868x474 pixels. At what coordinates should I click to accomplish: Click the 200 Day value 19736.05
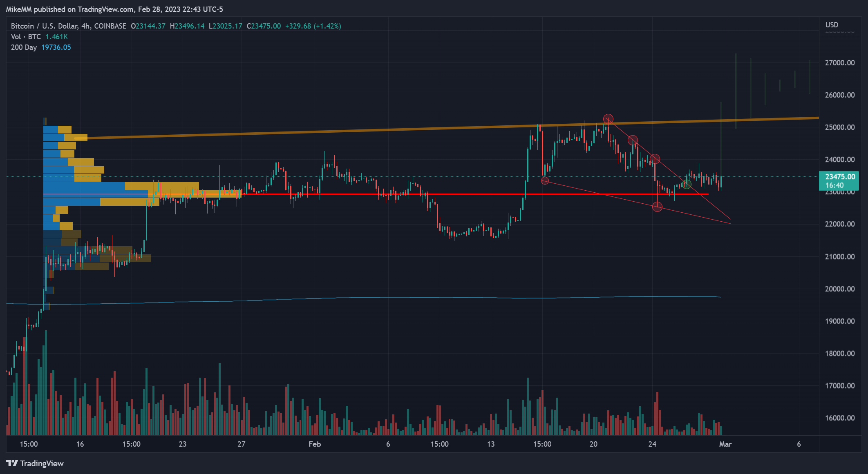pyautogui.click(x=56, y=47)
